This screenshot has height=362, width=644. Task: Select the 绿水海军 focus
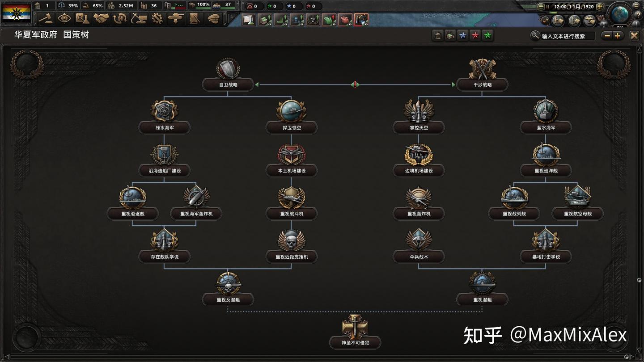click(x=165, y=127)
